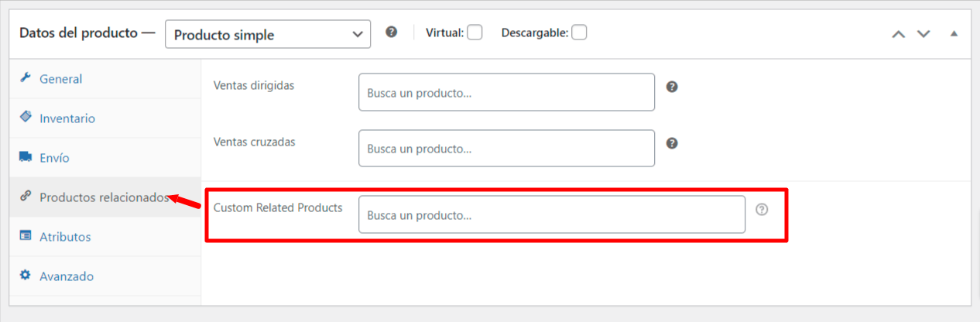
Task: Click the Custom Related Products search field
Action: point(552,214)
